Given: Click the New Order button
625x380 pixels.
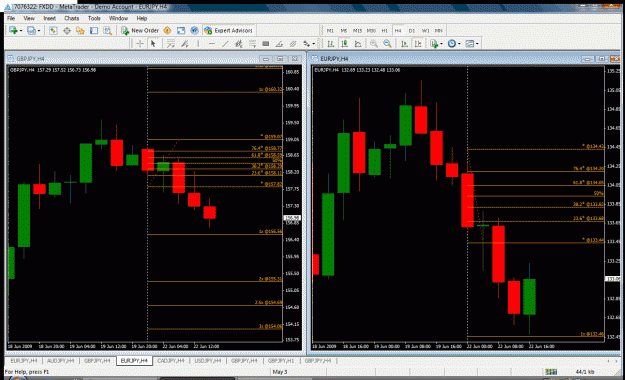Looking at the screenshot, I should [140, 30].
